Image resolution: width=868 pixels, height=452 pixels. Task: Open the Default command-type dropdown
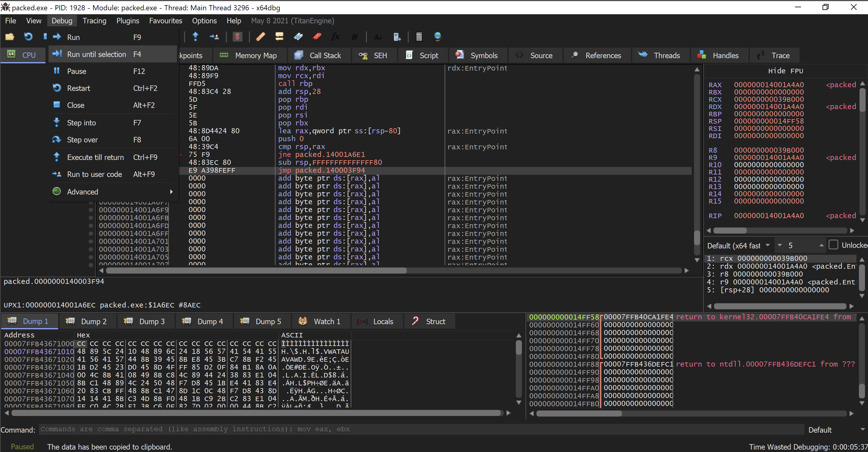pos(836,430)
